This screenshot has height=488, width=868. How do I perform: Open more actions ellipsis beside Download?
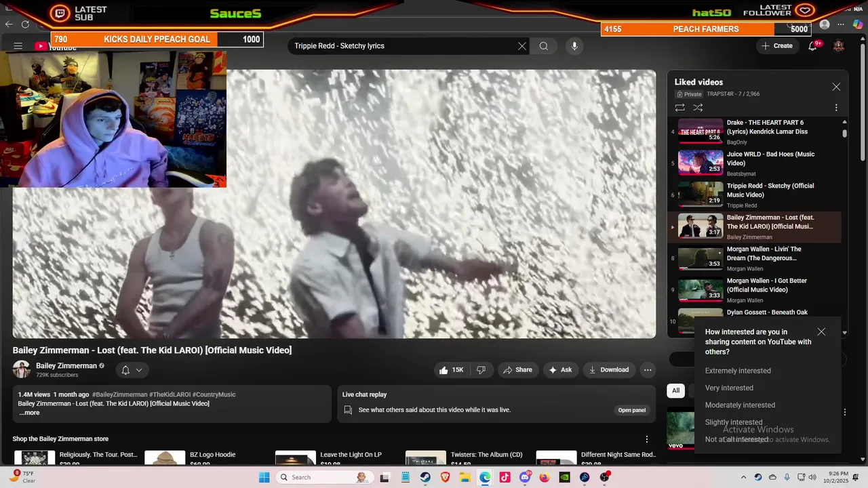pos(648,370)
